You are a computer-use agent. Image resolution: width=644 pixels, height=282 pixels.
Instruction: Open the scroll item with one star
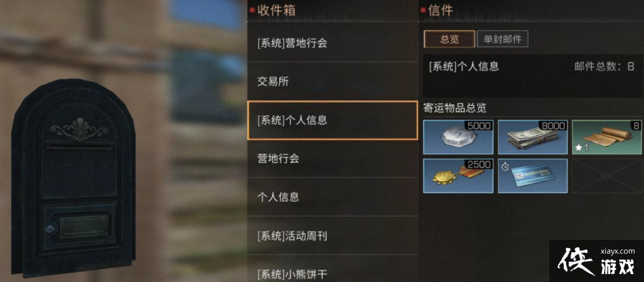click(x=607, y=137)
